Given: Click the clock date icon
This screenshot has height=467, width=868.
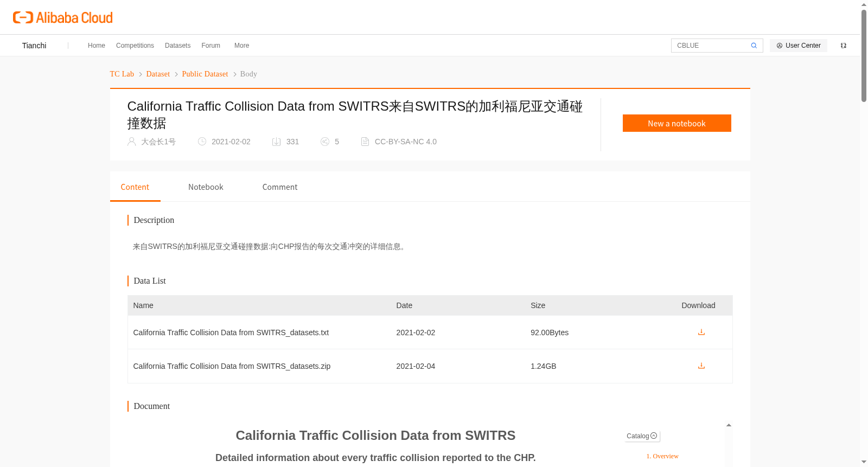Looking at the screenshot, I should (x=202, y=142).
